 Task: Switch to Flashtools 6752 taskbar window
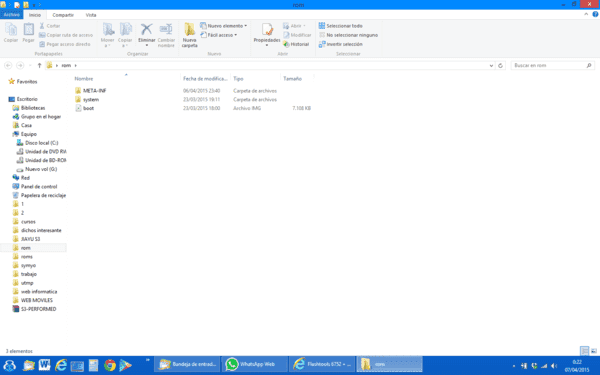coord(322,364)
